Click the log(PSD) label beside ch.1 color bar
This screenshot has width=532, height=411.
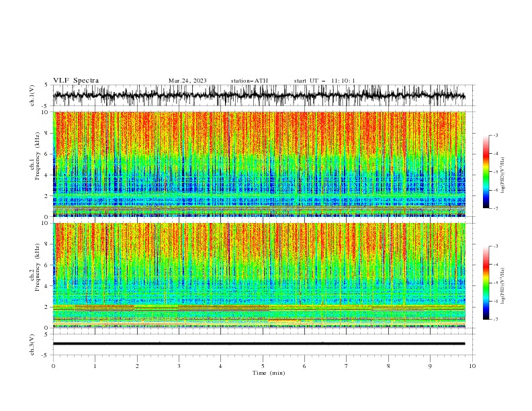point(503,175)
